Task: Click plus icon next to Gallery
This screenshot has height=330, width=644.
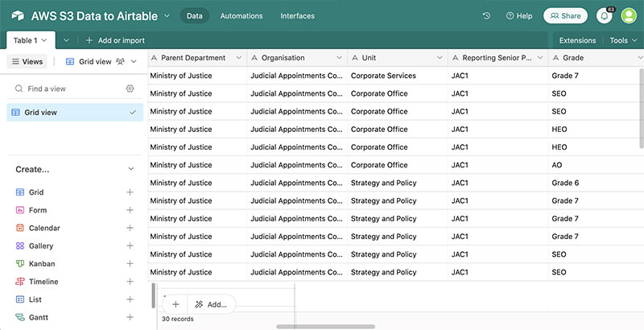Action: 130,245
